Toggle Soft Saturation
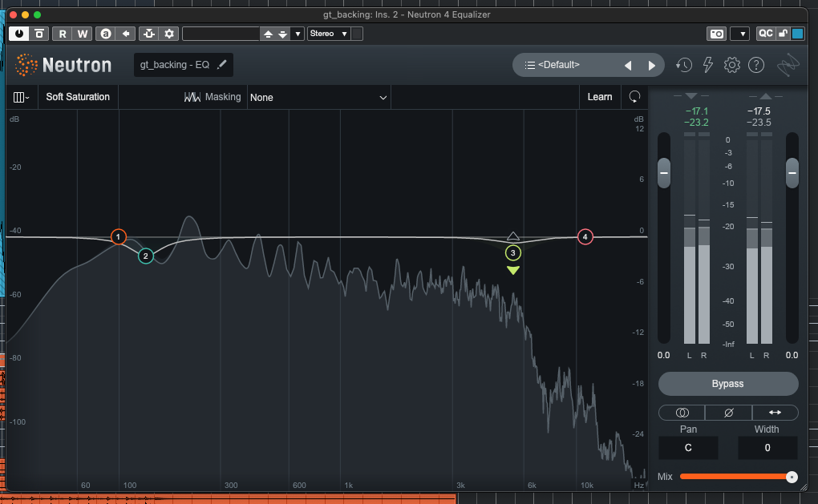The image size is (818, 504). coord(78,97)
